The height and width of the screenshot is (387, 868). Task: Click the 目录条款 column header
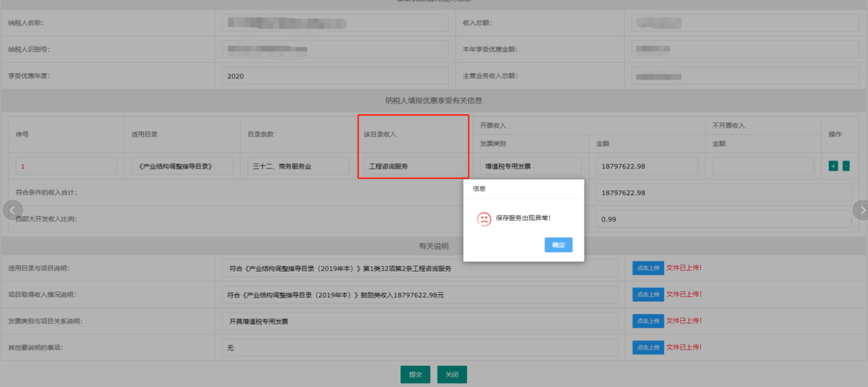point(261,134)
